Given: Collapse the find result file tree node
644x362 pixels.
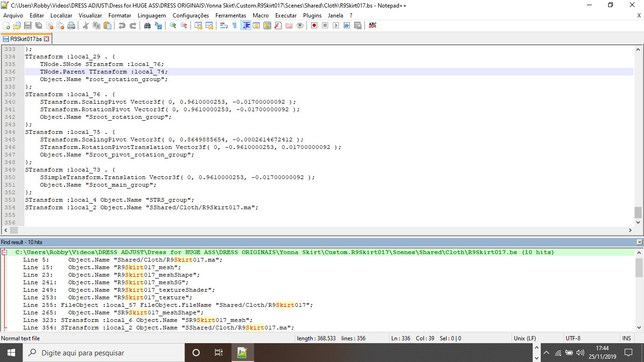Looking at the screenshot, I should (4, 253).
